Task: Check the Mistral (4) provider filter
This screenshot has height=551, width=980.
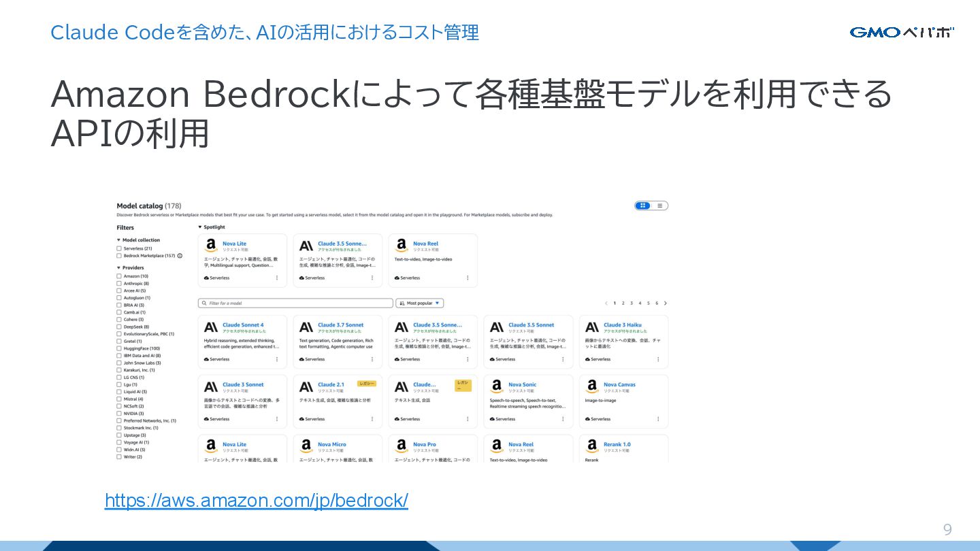Action: (x=119, y=399)
